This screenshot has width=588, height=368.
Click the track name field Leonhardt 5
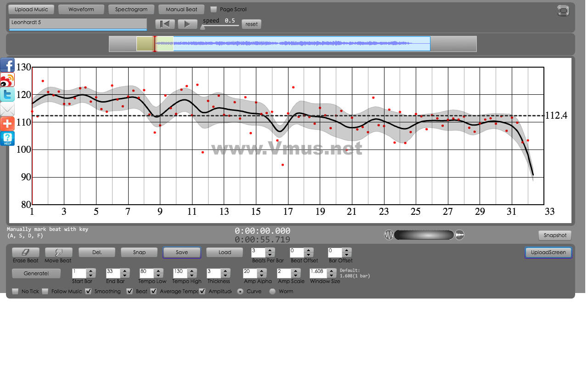click(78, 24)
